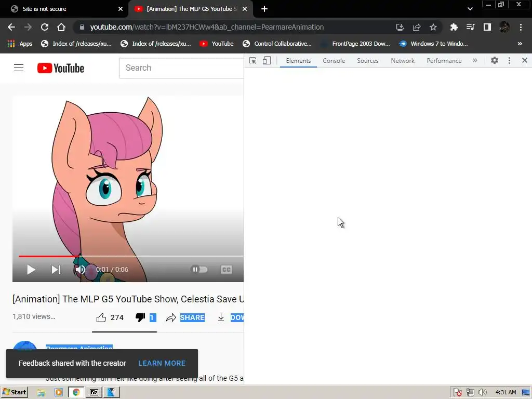Go to browser home page

coord(61,27)
